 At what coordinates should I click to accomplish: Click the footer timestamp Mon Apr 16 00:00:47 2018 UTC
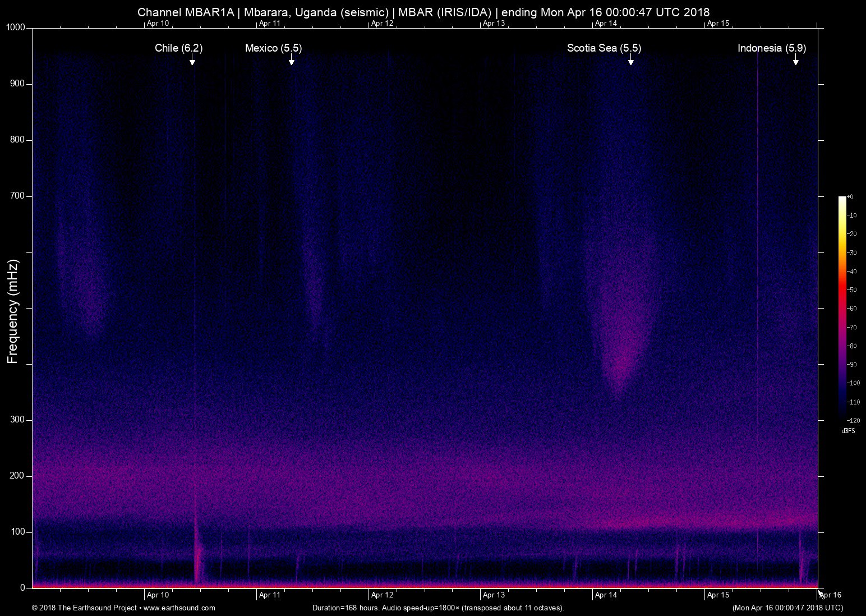pos(787,608)
